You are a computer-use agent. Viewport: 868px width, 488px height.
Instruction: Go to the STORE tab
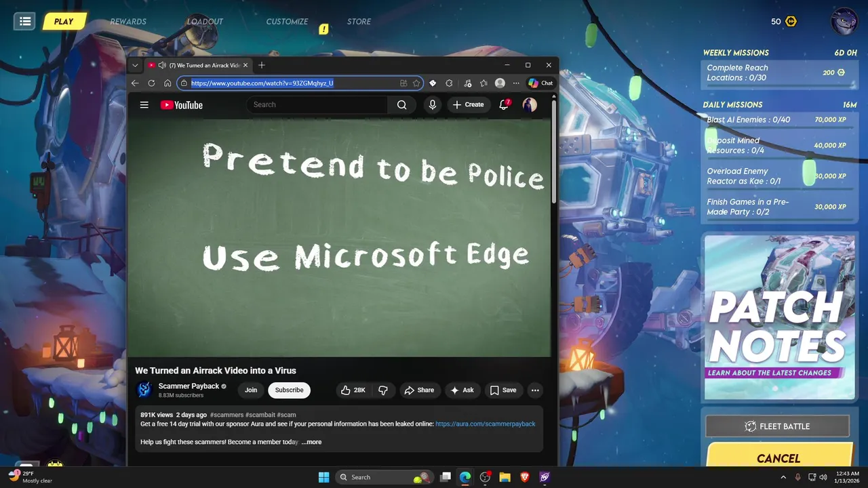pos(359,22)
